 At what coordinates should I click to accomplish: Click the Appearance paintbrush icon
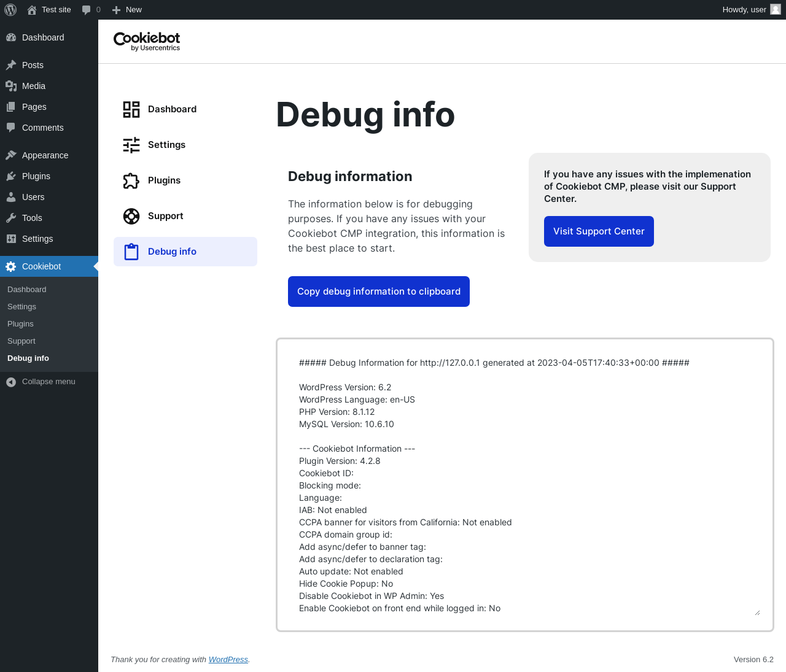click(11, 155)
